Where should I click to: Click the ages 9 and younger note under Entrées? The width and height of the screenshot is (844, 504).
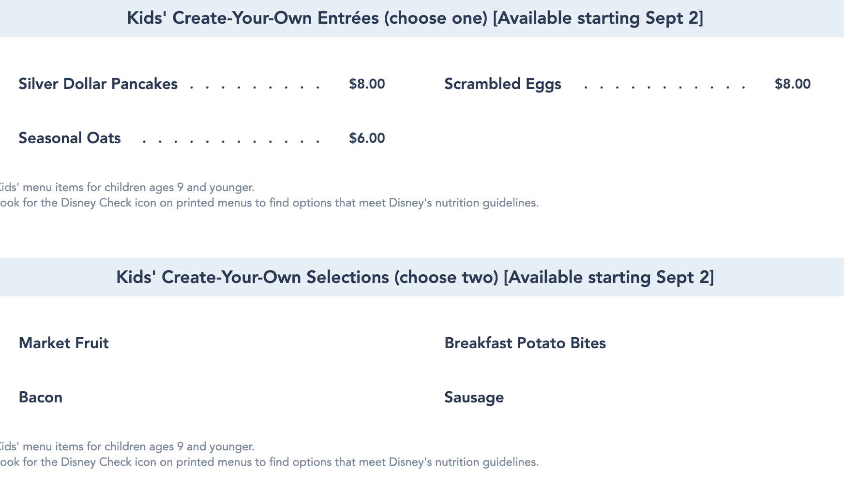pyautogui.click(x=127, y=188)
